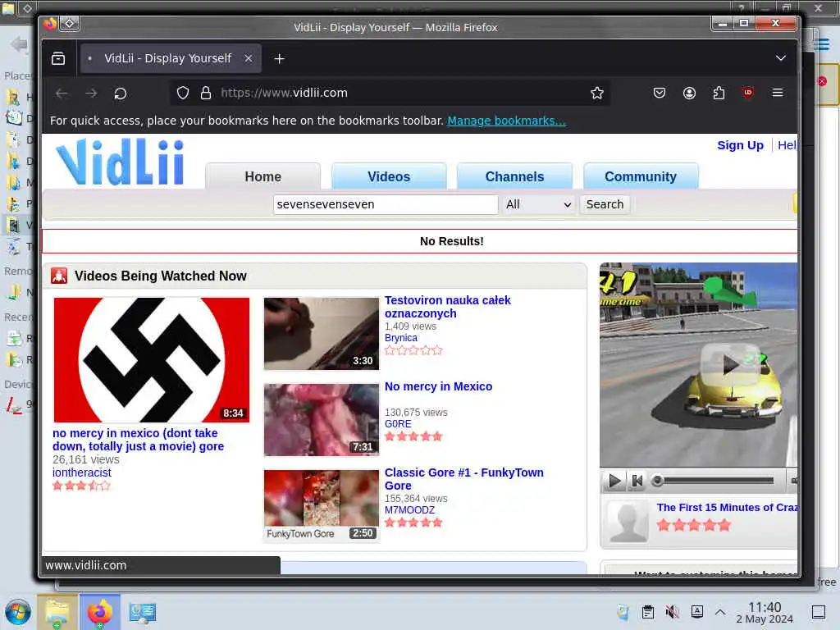Open the Firefox account icon
This screenshot has height=630, width=840.
point(689,94)
